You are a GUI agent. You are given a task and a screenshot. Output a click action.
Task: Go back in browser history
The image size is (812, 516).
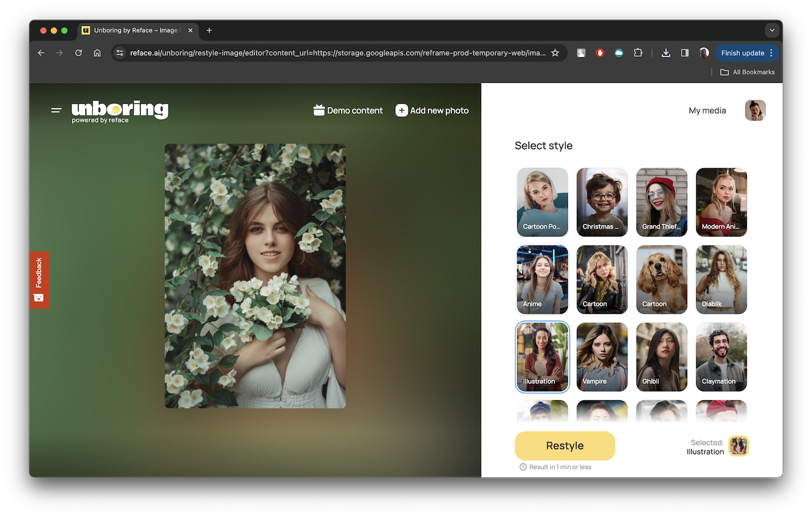tap(41, 53)
